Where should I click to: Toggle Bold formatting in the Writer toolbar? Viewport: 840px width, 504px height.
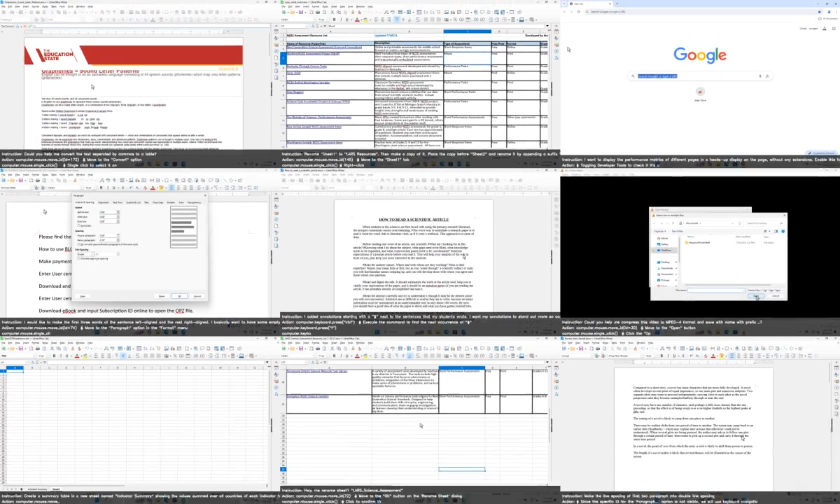pos(101,187)
